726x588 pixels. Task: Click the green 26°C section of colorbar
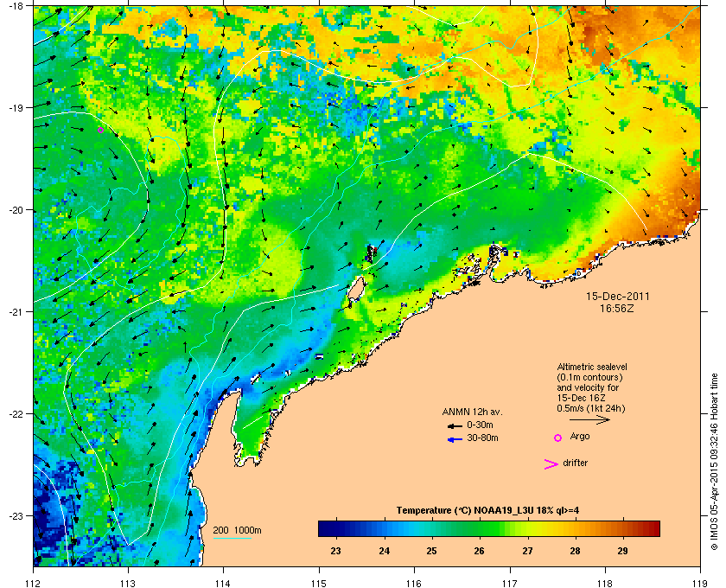pyautogui.click(x=479, y=528)
